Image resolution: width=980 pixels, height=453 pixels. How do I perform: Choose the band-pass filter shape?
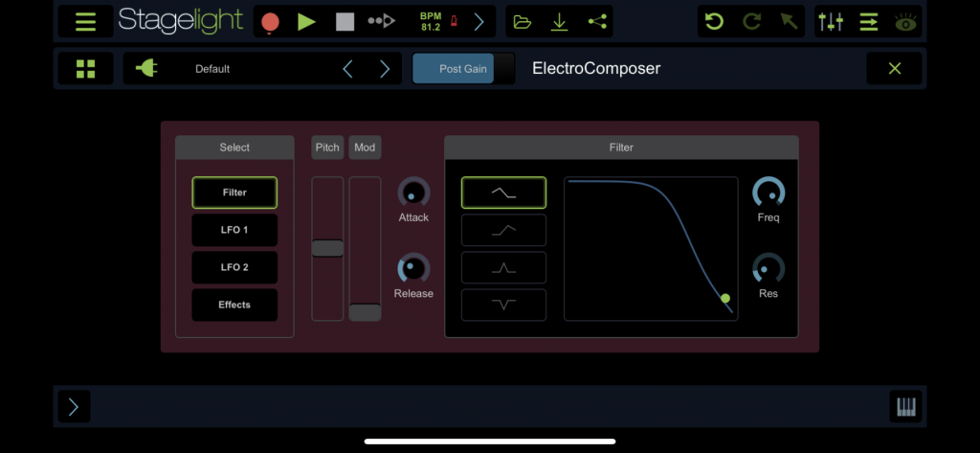[503, 267]
